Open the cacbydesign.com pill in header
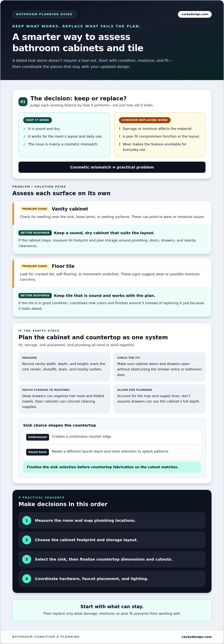 coord(195,14)
